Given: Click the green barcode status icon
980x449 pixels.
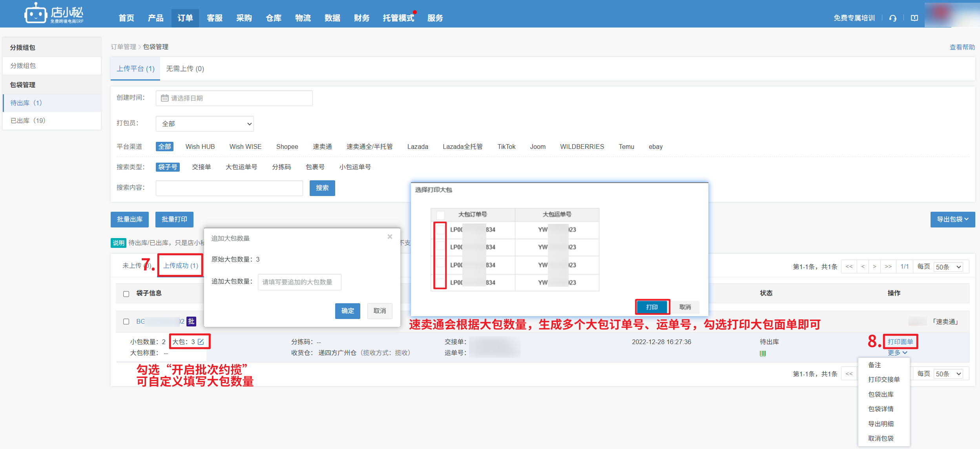Looking at the screenshot, I should [x=763, y=354].
